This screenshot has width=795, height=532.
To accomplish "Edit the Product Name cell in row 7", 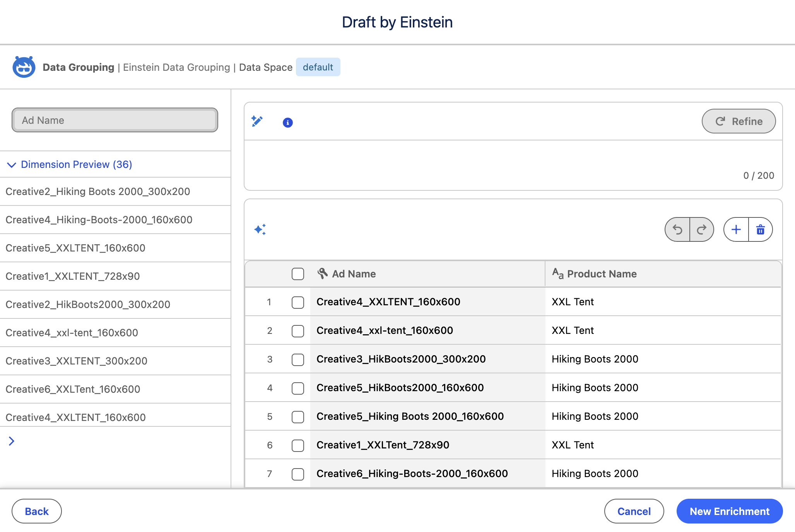I will coord(663,474).
